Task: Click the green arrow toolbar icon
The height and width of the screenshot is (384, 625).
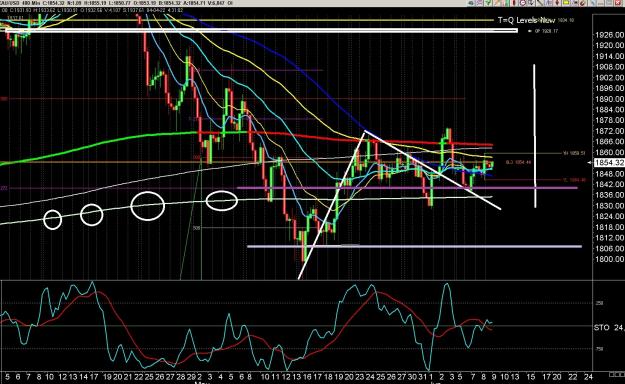Action: coord(488,3)
